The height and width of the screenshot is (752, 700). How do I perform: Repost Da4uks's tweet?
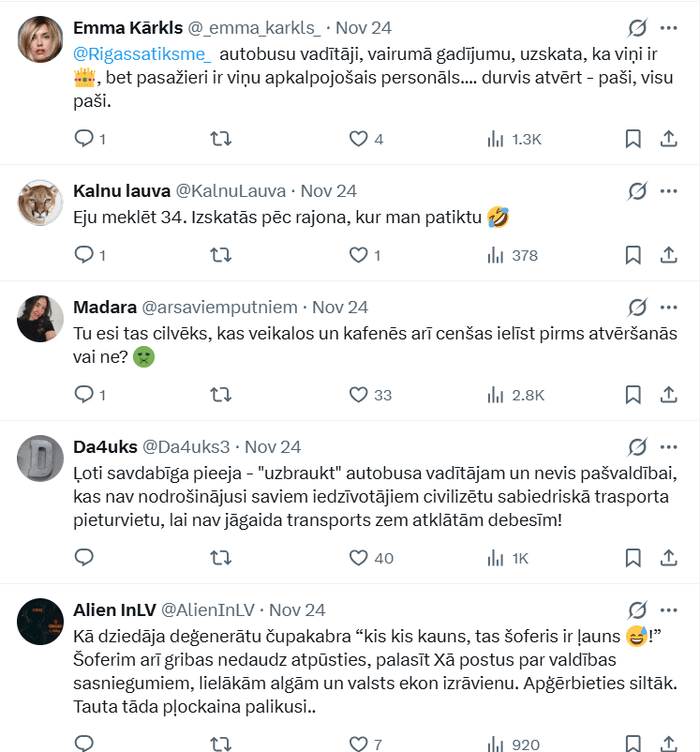(220, 558)
